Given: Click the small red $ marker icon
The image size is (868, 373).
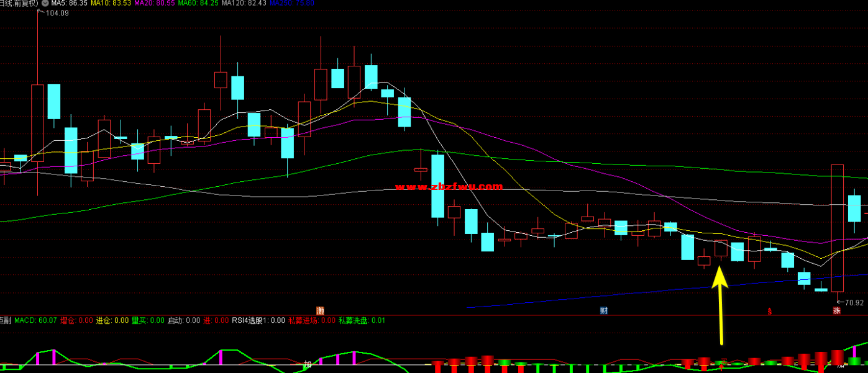Looking at the screenshot, I should 770,310.
